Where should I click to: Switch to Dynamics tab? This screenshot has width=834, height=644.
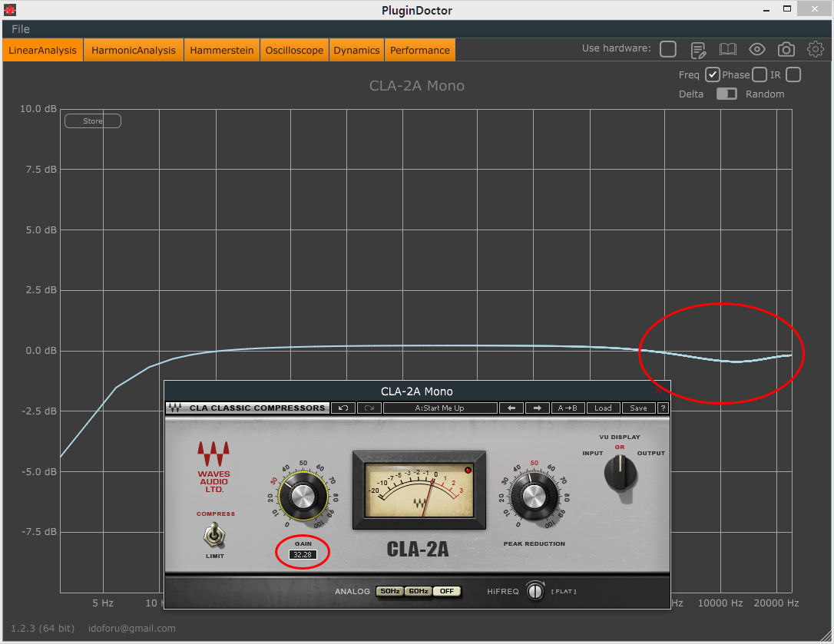[356, 50]
